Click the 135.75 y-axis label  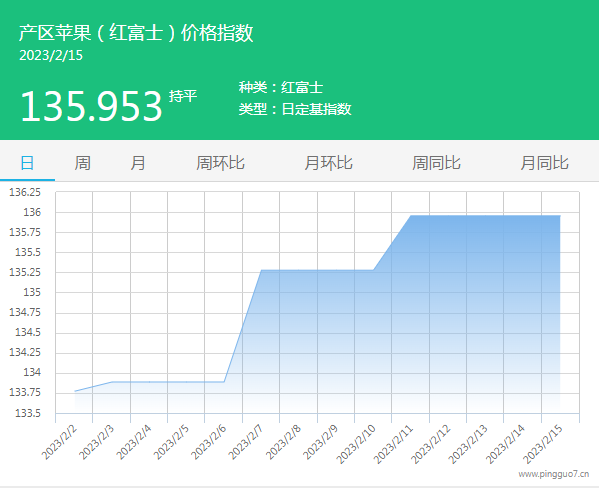[25, 232]
